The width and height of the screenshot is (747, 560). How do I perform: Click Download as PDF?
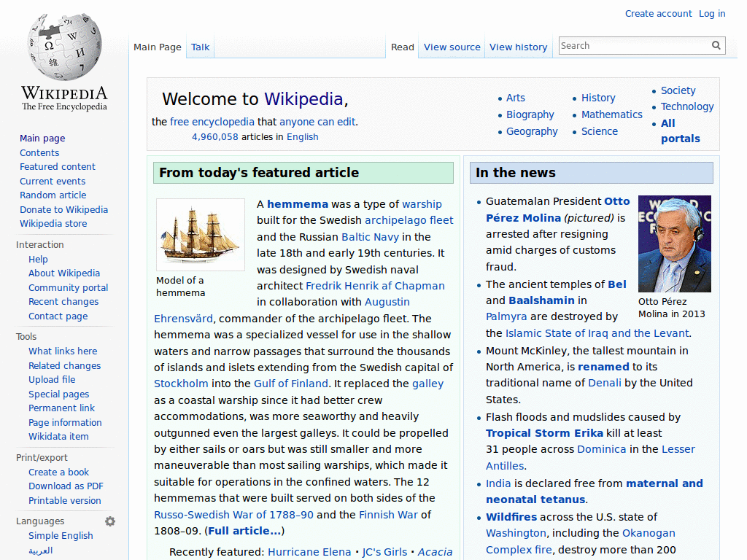point(66,486)
